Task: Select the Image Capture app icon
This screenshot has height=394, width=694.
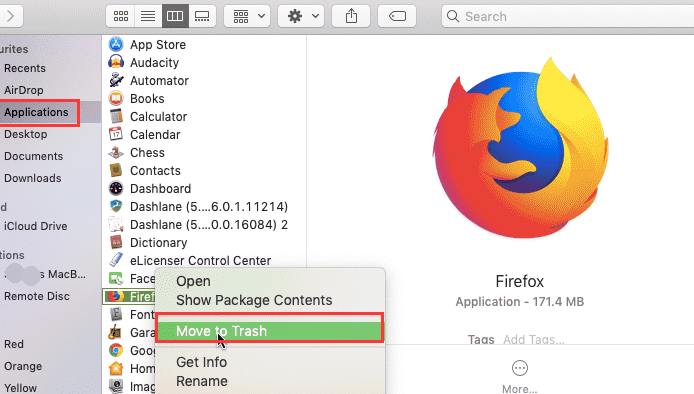Action: 116,386
